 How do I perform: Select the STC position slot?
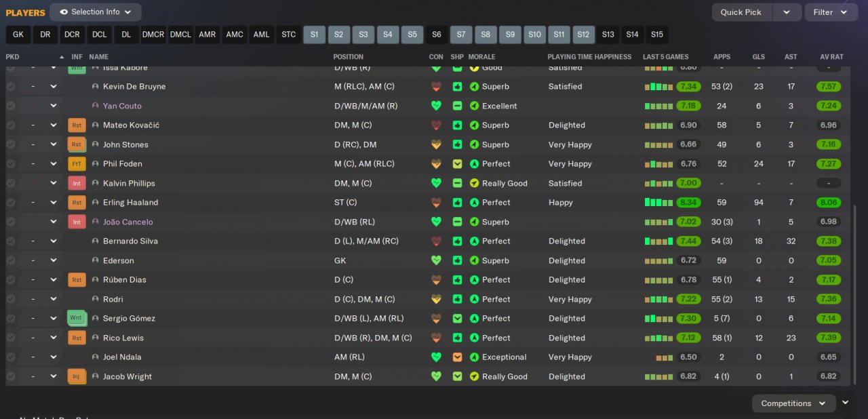click(289, 35)
